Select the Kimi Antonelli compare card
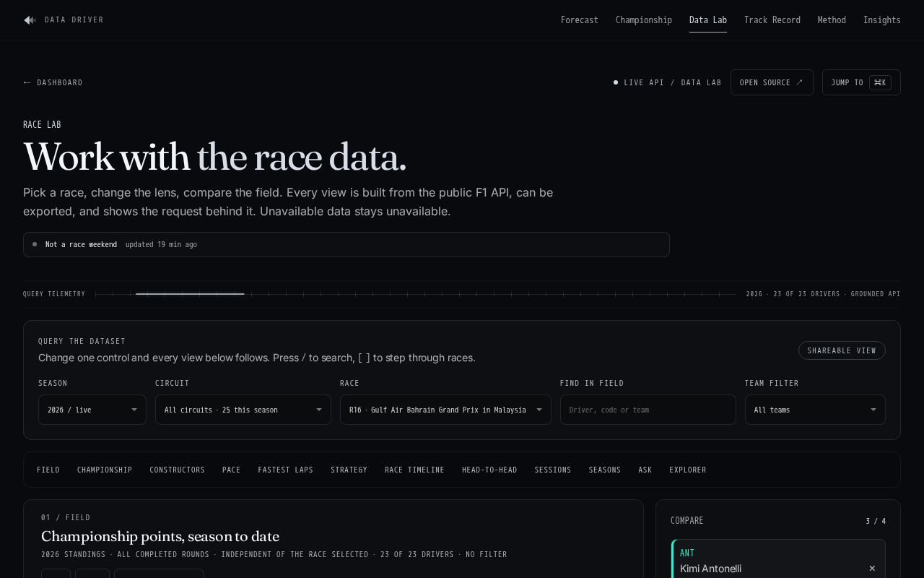Viewport: 924px width, 578px height. 778,560
